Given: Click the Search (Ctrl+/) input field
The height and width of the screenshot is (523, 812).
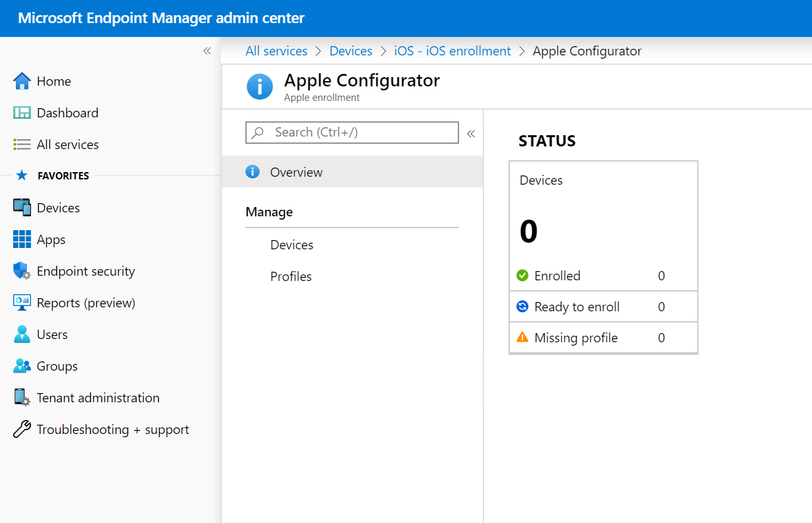Looking at the screenshot, I should [352, 132].
